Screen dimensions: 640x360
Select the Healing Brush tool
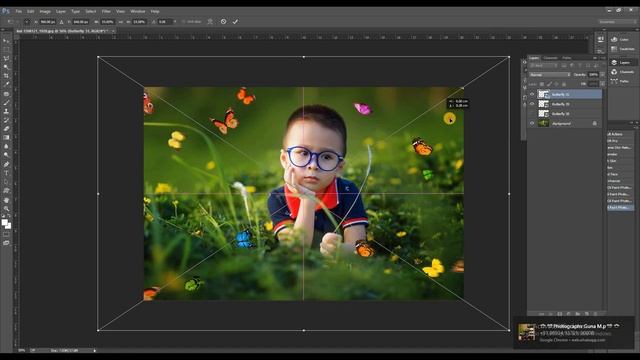(x=6, y=93)
